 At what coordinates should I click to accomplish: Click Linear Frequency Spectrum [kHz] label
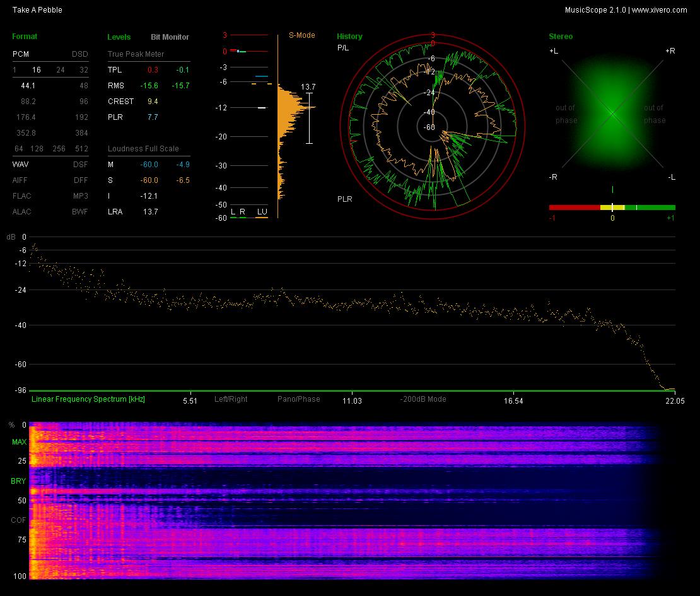pos(88,399)
